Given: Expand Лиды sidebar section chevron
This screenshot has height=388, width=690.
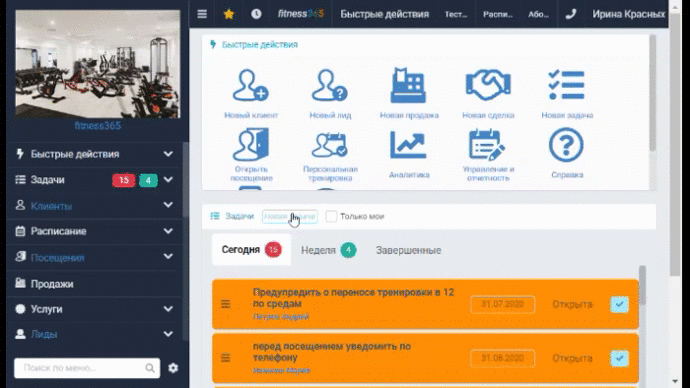Looking at the screenshot, I should [168, 334].
